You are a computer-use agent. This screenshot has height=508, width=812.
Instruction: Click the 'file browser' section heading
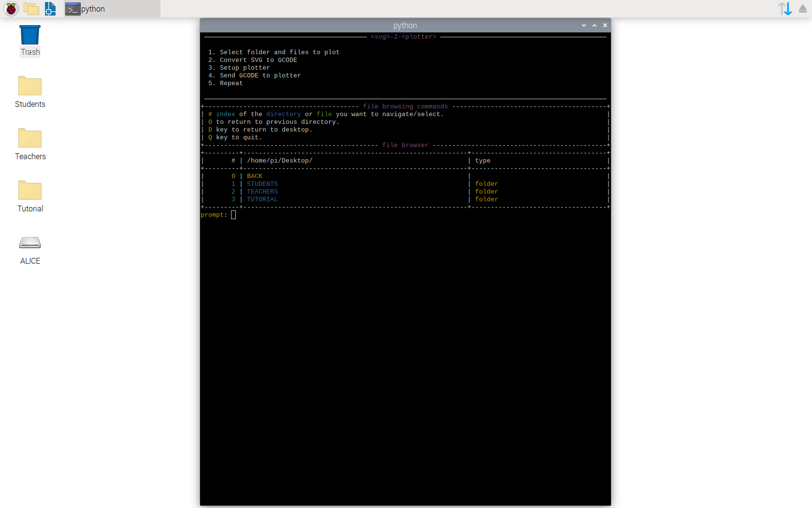(406, 145)
